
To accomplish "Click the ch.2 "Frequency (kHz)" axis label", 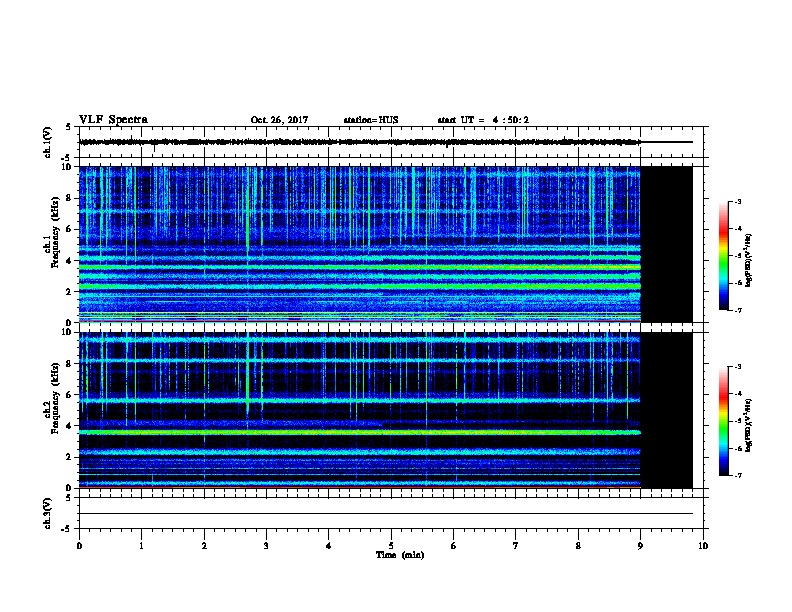I will pyautogui.click(x=55, y=398).
